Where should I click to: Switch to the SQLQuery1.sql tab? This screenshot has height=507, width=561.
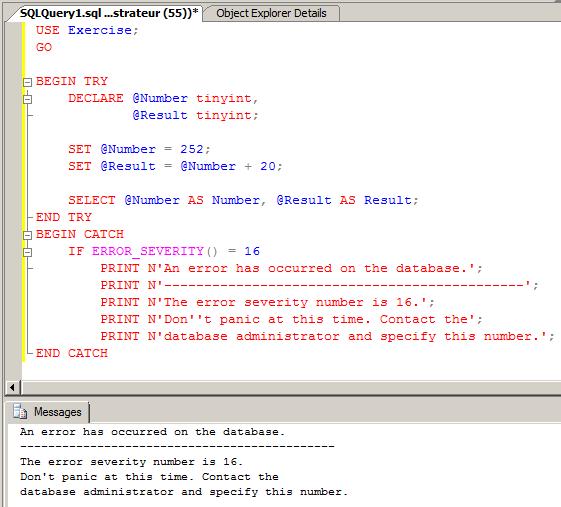(108, 13)
